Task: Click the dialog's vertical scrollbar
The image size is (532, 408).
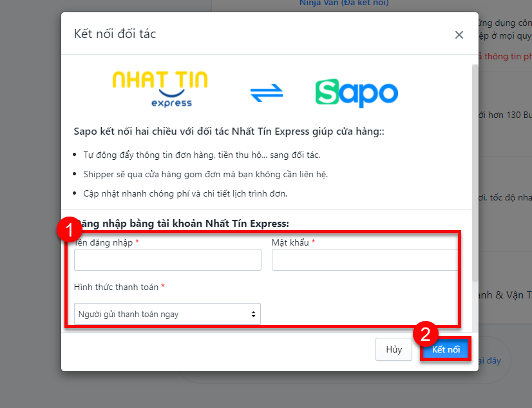Action: (475, 173)
